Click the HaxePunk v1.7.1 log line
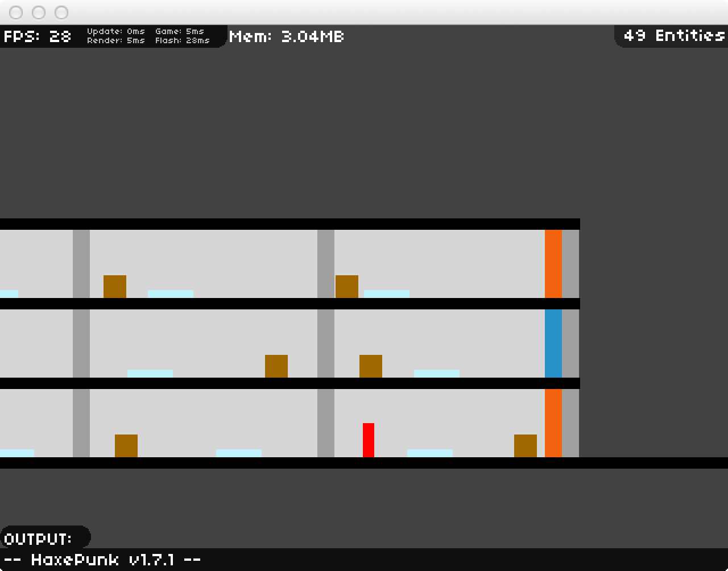 point(102,560)
